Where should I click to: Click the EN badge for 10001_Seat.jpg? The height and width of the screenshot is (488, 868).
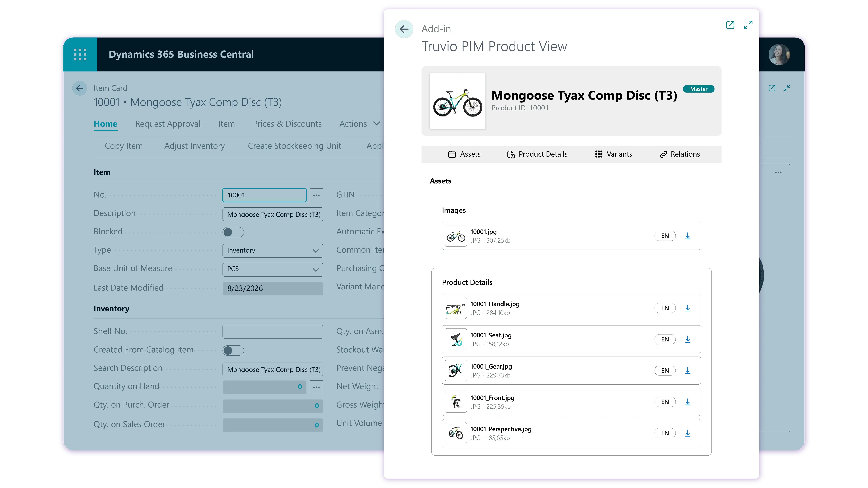pyautogui.click(x=665, y=339)
